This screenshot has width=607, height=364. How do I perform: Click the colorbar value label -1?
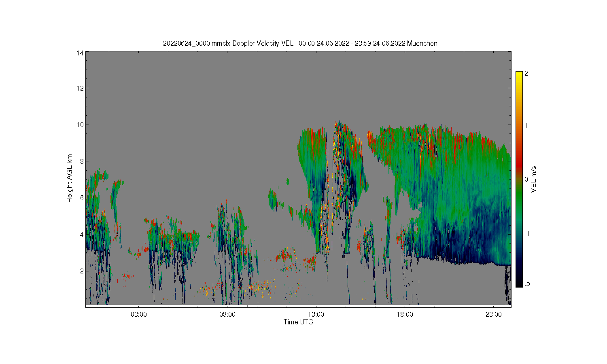point(527,234)
